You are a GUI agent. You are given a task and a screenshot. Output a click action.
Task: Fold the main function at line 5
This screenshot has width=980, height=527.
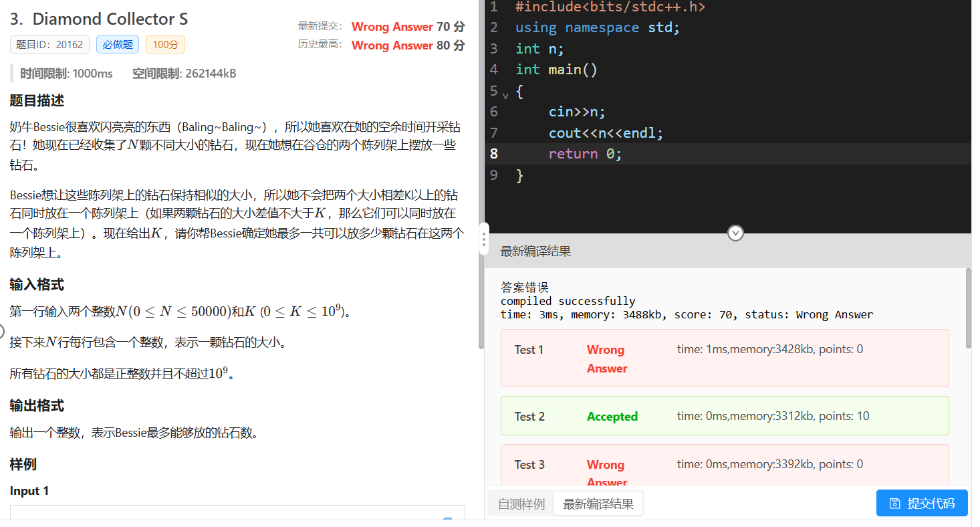(505, 96)
